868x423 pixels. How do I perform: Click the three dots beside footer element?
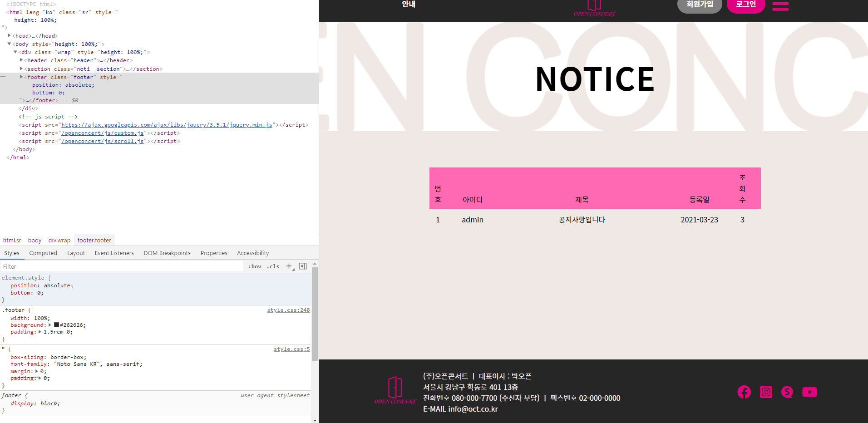3,77
